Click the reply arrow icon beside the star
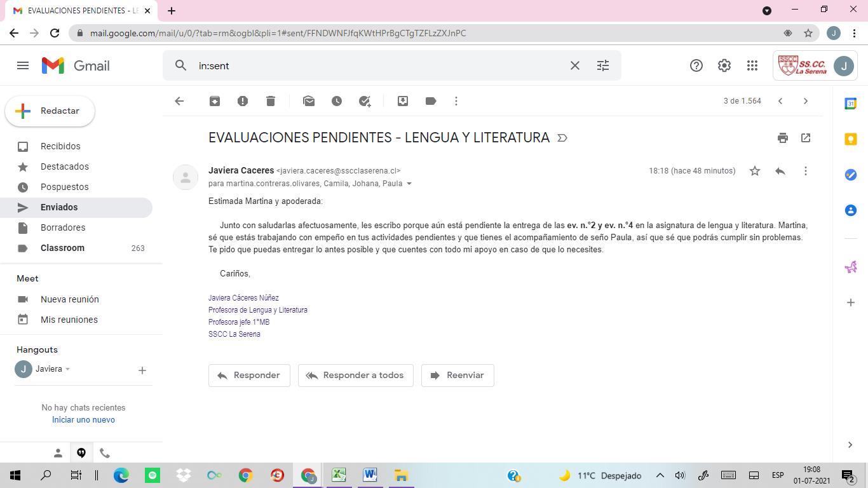This screenshot has height=488, width=868. click(780, 171)
